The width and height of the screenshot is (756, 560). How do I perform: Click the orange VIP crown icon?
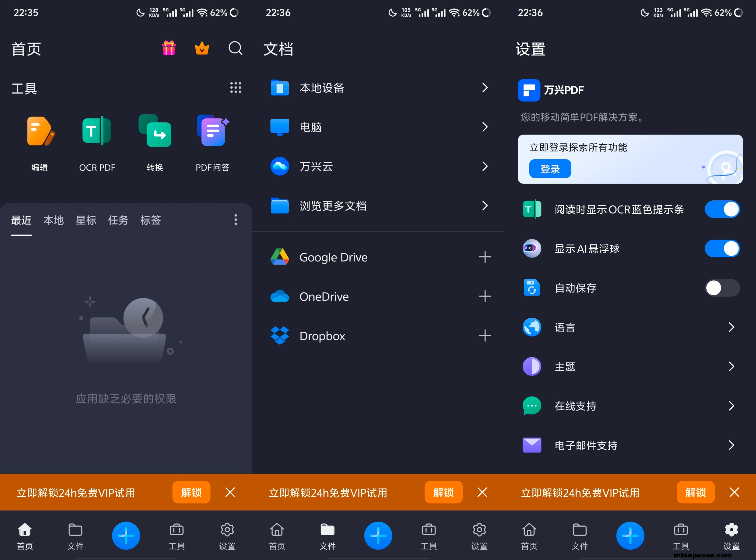coord(202,49)
